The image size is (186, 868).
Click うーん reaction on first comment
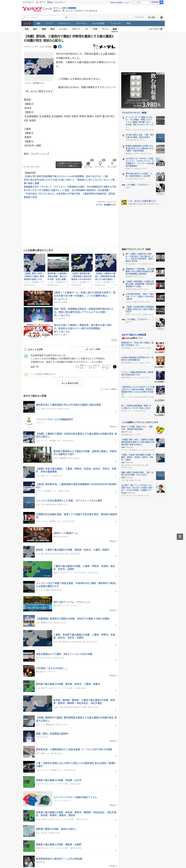[104, 367]
